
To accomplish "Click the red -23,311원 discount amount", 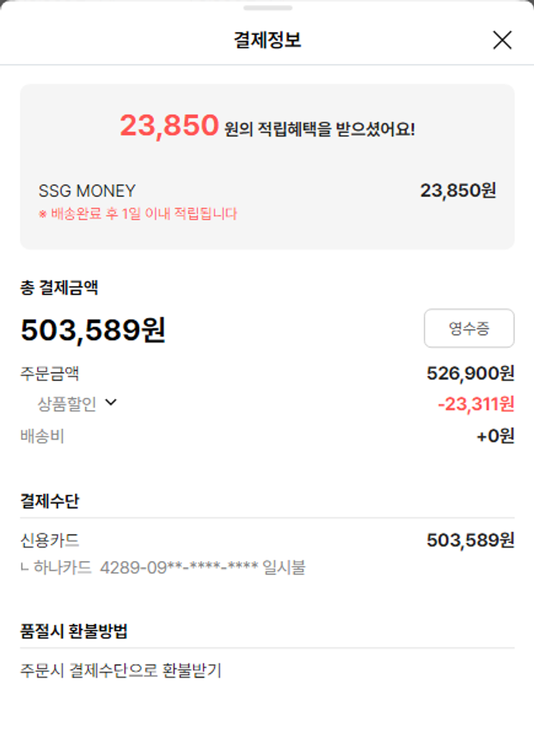I will (x=476, y=404).
